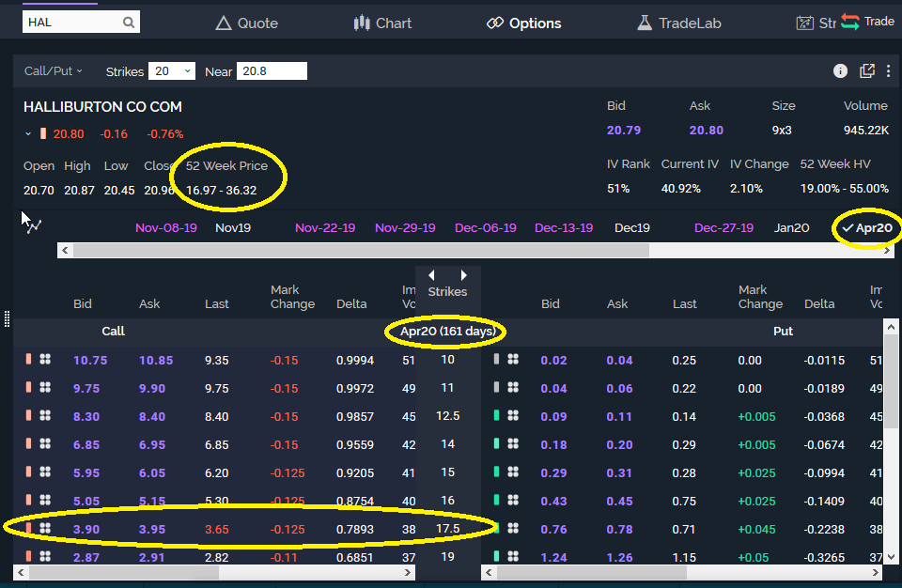
Task: Select the Nov-29-19 expiration
Action: pos(405,228)
